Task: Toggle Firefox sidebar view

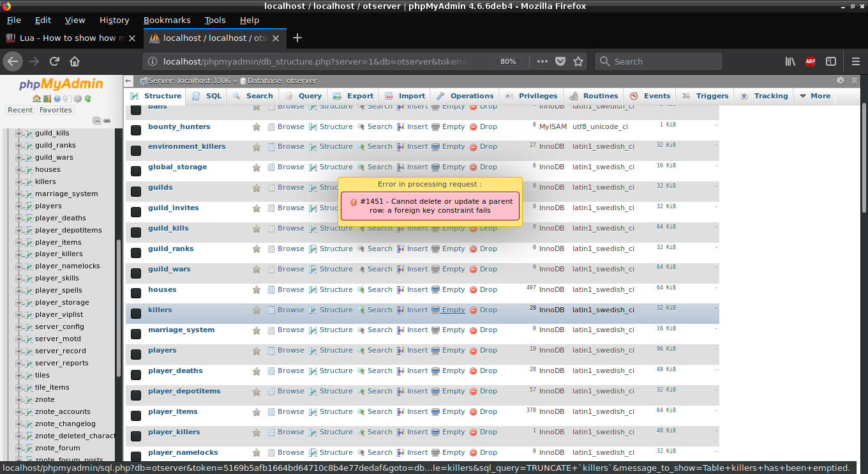Action: coord(831,61)
